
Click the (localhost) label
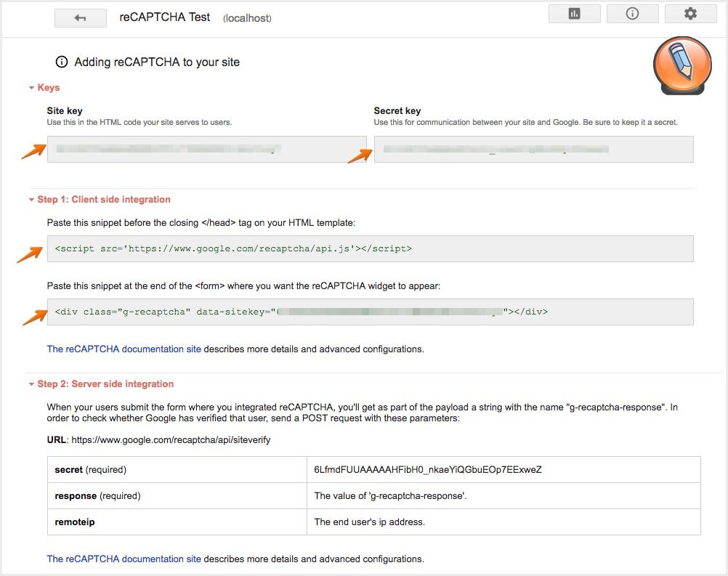point(247,18)
